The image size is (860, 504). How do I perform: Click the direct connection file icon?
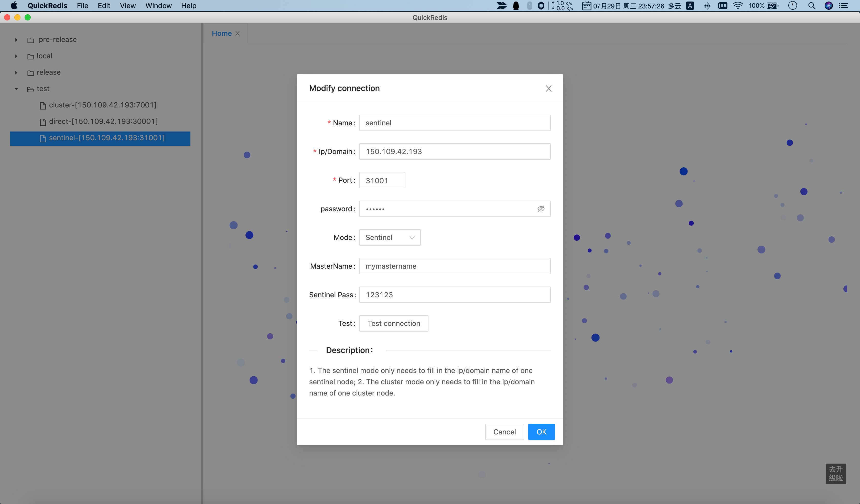tap(43, 122)
